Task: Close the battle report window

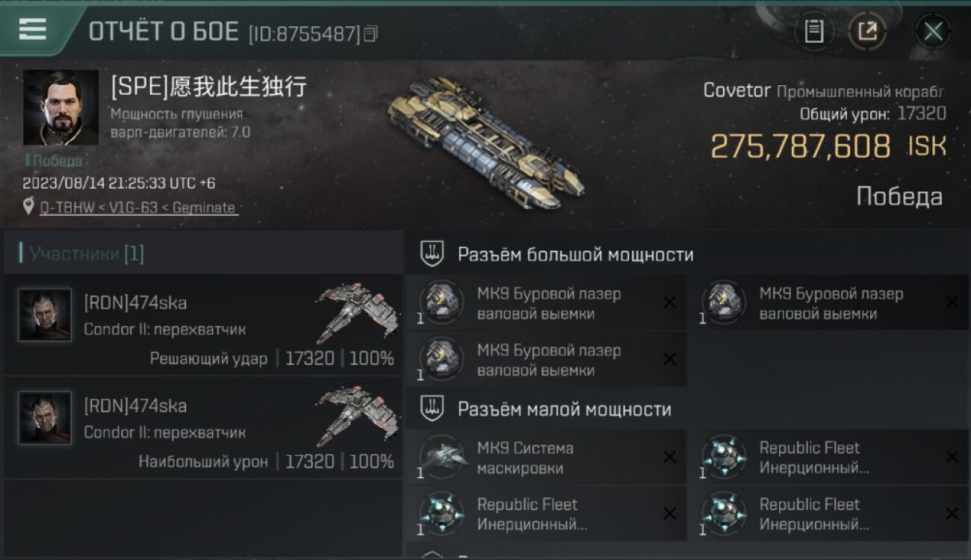Action: pyautogui.click(x=933, y=31)
